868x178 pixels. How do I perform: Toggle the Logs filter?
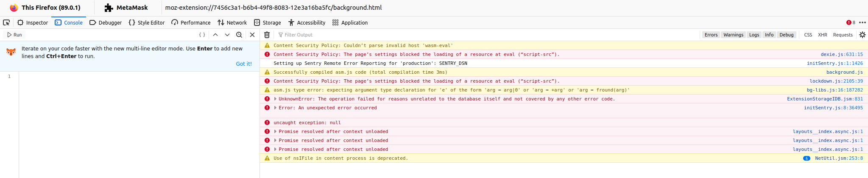click(x=754, y=35)
